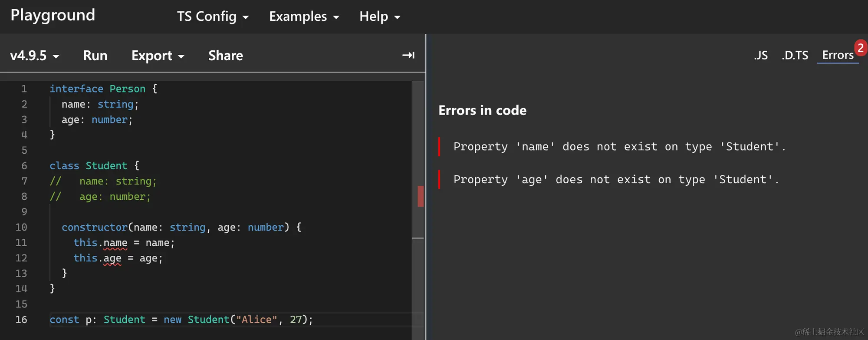Click the "Errors in code" heading
868x340 pixels.
[482, 110]
